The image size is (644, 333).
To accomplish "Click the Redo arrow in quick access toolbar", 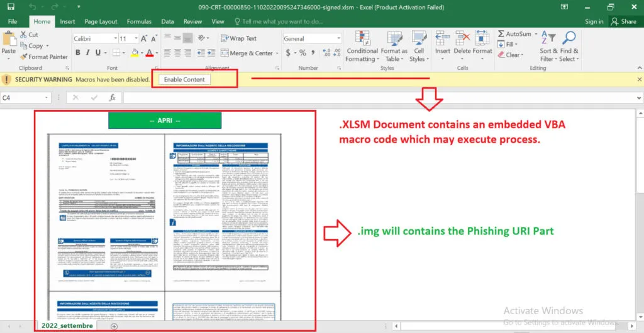I will click(x=56, y=7).
